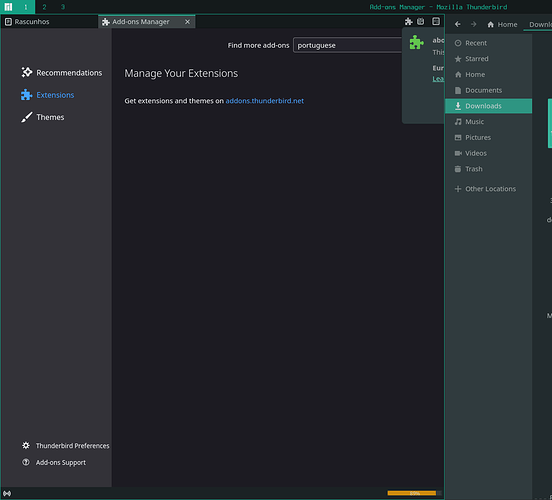Open Home in file manager sidebar
This screenshot has height=500, width=552.
(488, 74)
